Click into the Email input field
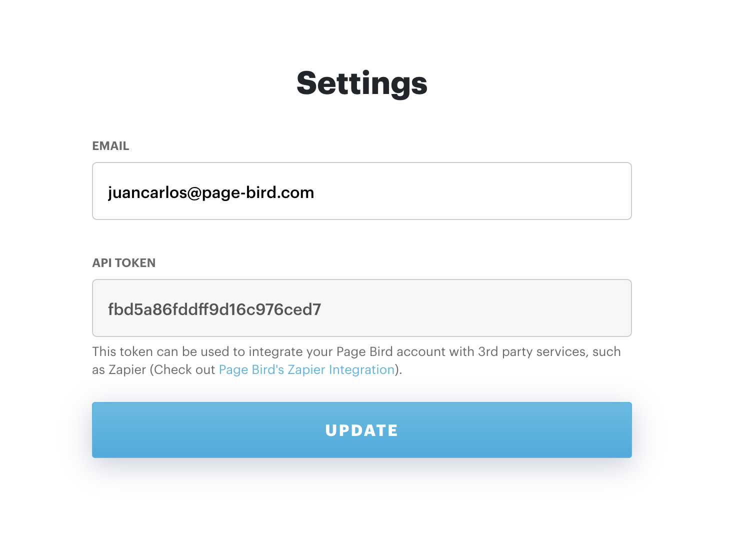 [x=361, y=191]
